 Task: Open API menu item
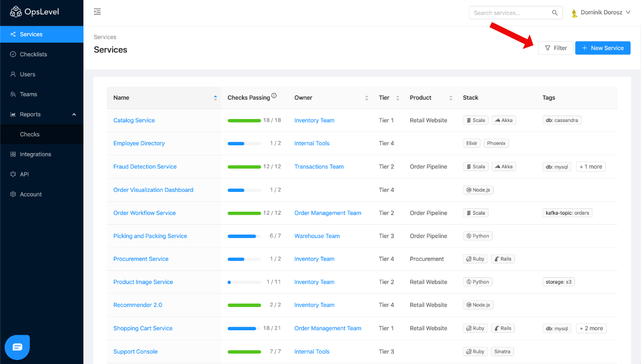(42, 174)
